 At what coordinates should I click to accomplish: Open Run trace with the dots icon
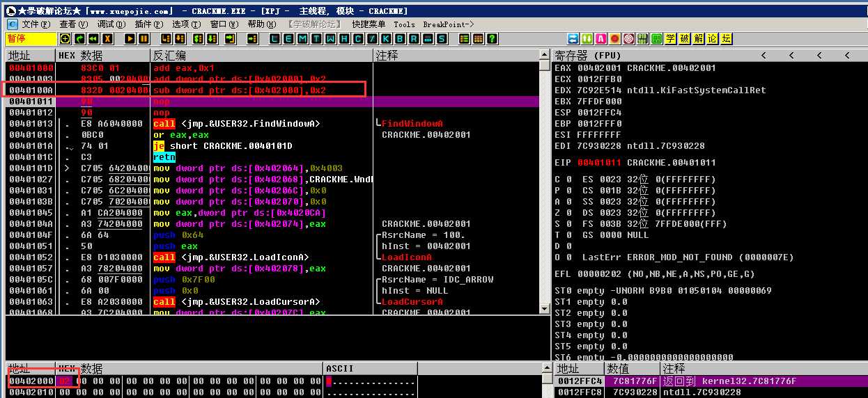click(428, 39)
